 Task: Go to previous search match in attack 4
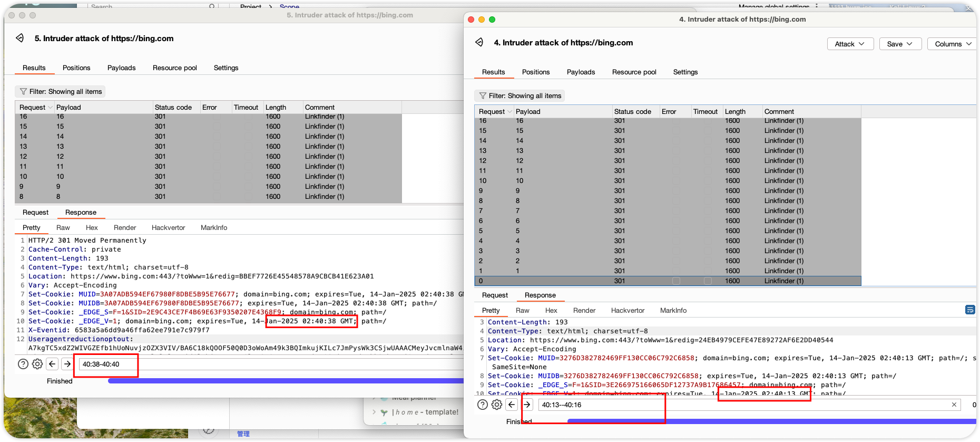[x=512, y=405]
